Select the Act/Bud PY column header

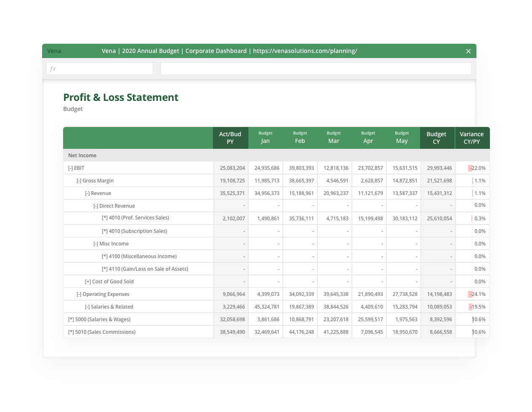point(230,137)
